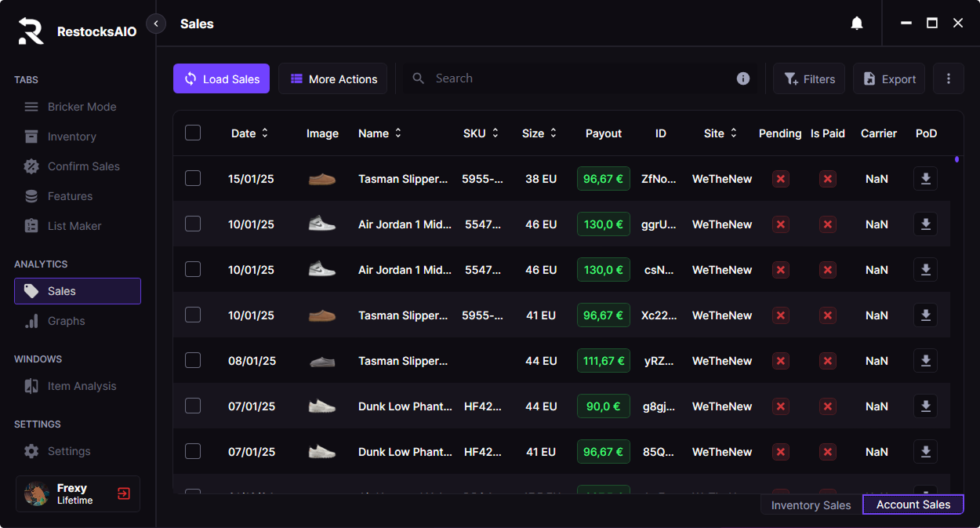The width and height of the screenshot is (980, 528).
Task: Select the 15/01/25 Tasman Slipper row checkbox
Action: [193, 179]
